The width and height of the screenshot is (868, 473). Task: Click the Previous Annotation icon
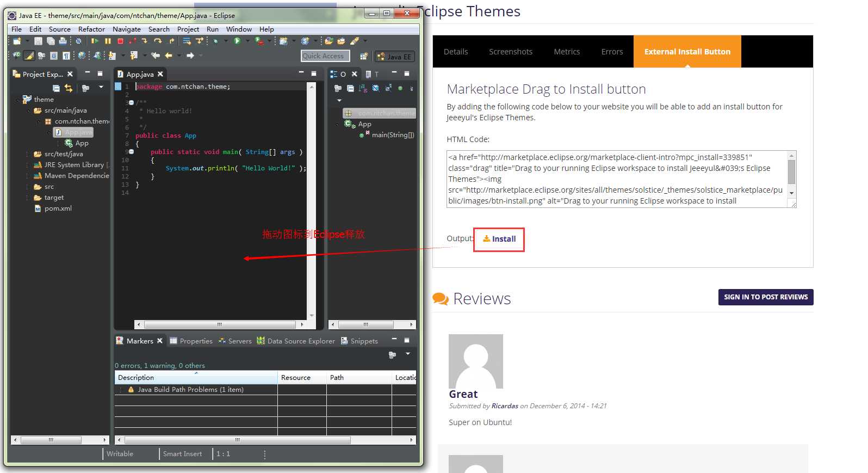[134, 56]
